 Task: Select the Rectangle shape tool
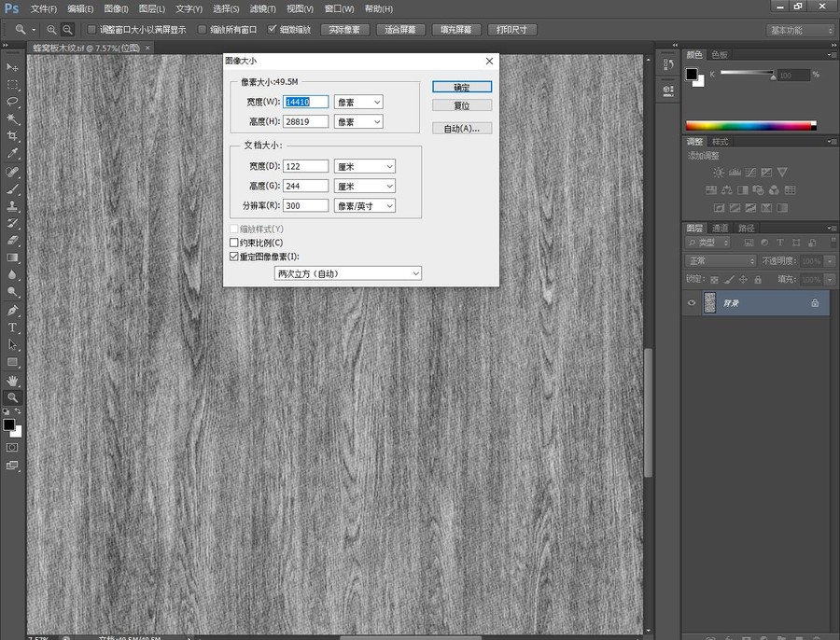tap(12, 362)
